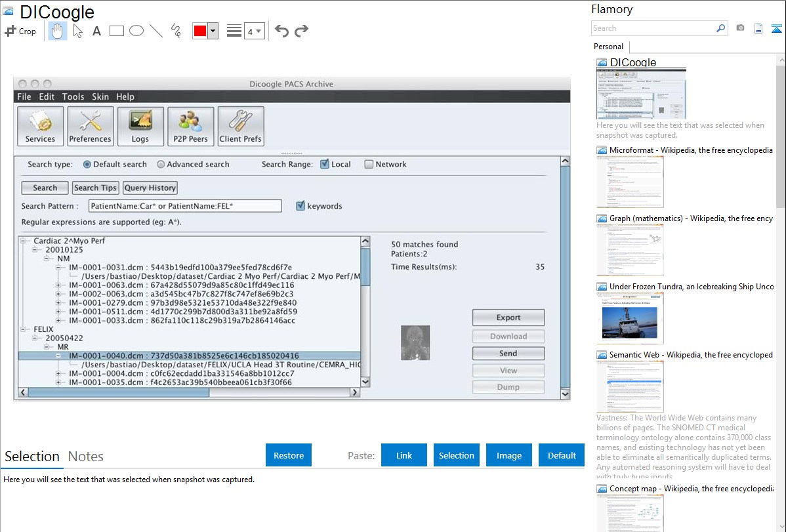Viewport: 786px width, 532px height.
Task: Click the redo arrow
Action: pyautogui.click(x=301, y=31)
